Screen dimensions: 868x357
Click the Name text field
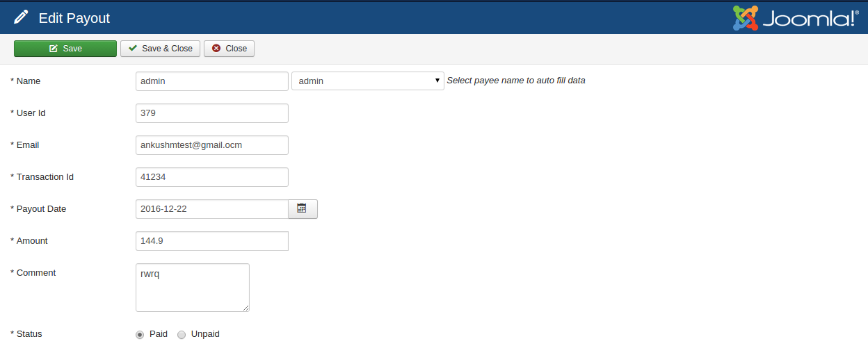point(211,81)
